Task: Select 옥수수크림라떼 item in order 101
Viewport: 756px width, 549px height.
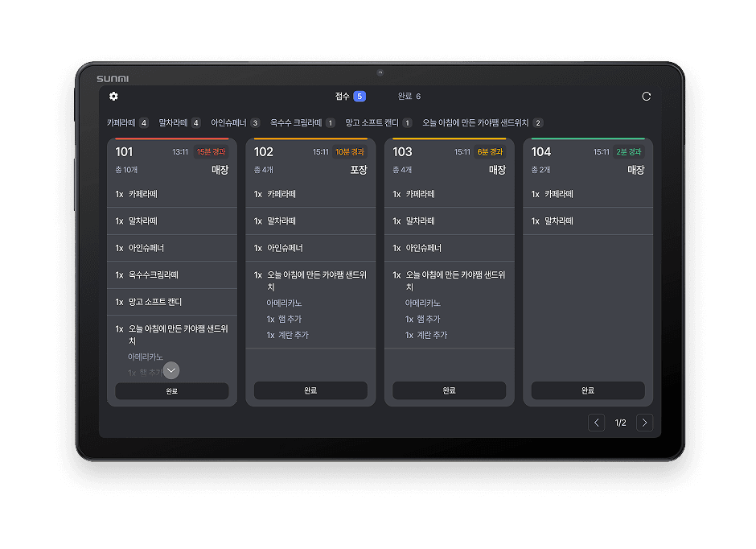Action: tap(171, 275)
